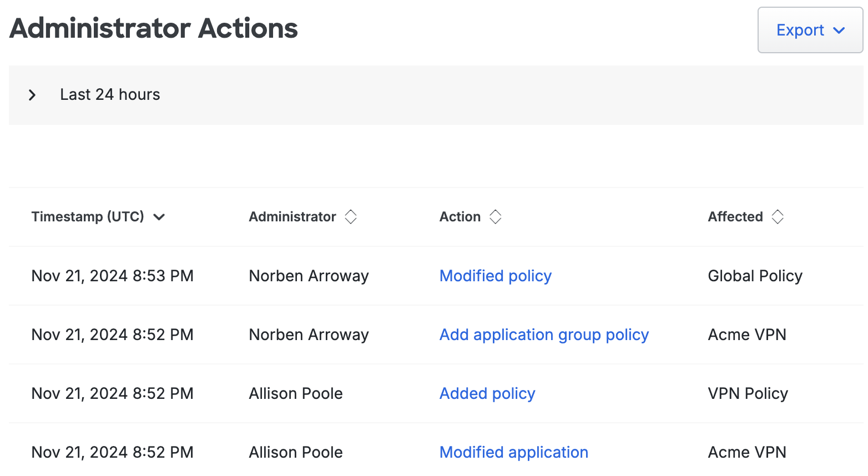The image size is (868, 476).
Task: Open the Add application group policy link
Action: [x=544, y=335]
